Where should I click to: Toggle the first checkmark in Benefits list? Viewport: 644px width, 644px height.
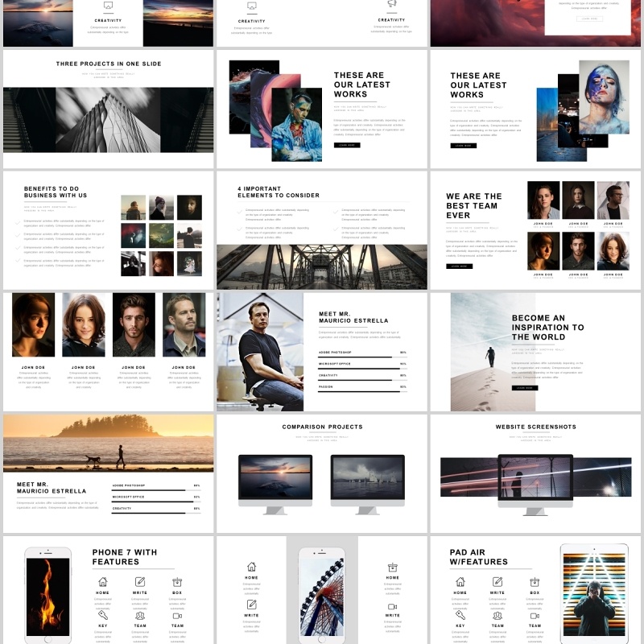coord(17,221)
